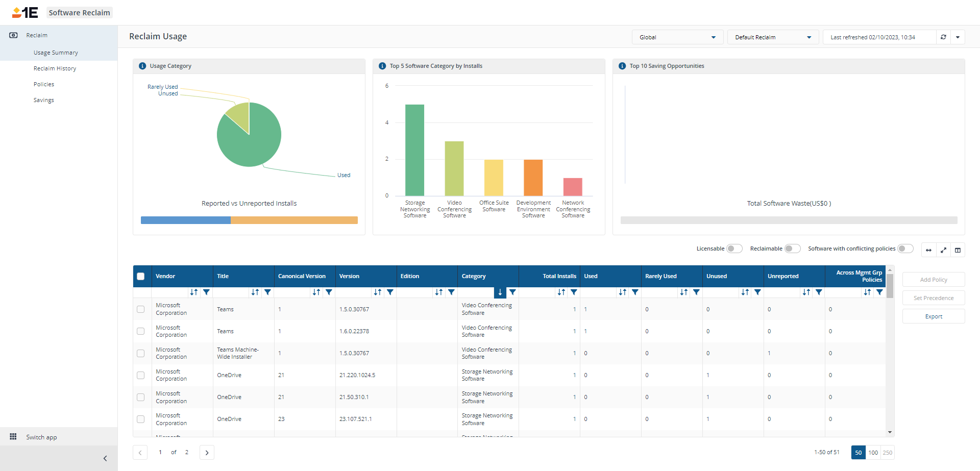Turn on the Reclaimable toggle
Viewport: 980px width, 471px height.
click(x=792, y=249)
